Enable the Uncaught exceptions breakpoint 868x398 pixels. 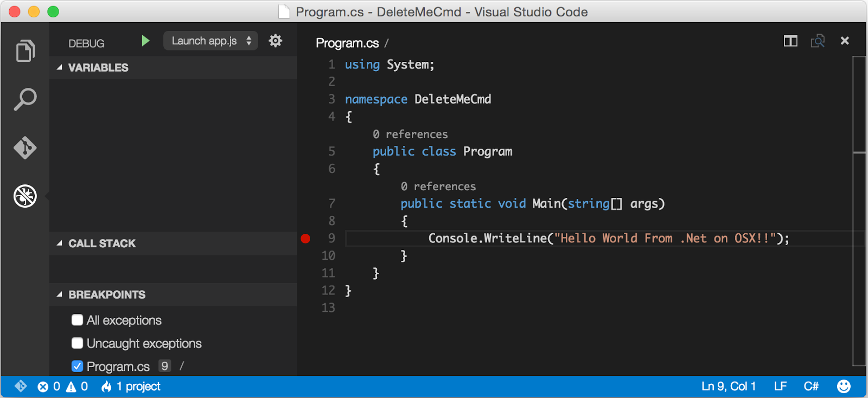coord(77,343)
